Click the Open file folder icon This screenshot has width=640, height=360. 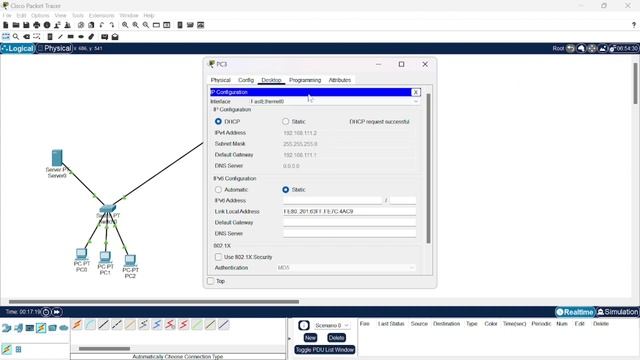[x=16, y=25]
